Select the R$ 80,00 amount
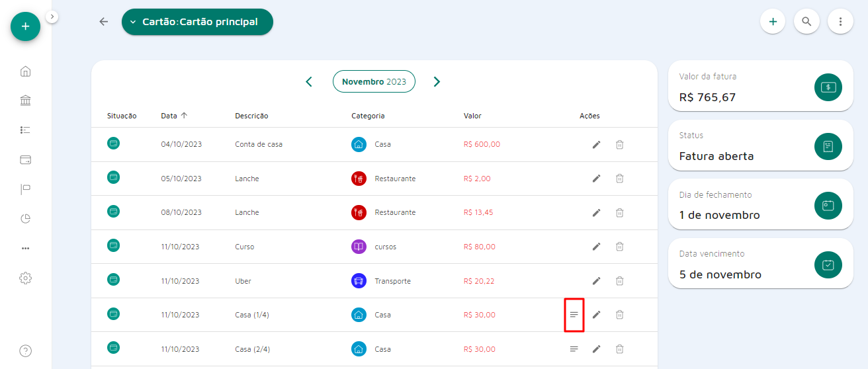 (480, 247)
